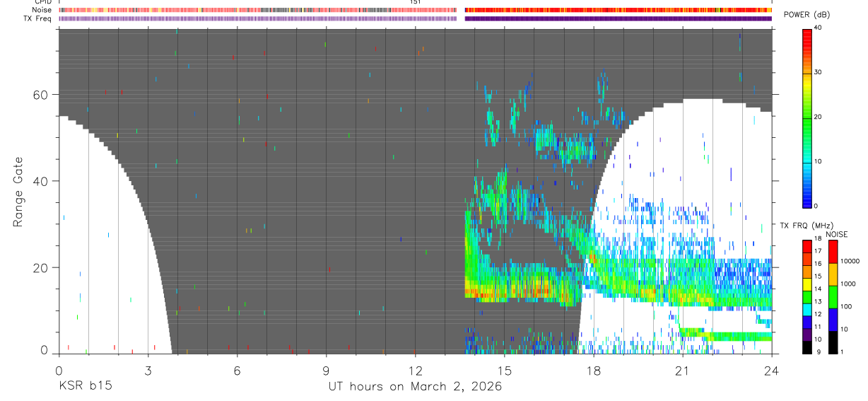Click the 'Range Gate' y-axis title

(18, 192)
